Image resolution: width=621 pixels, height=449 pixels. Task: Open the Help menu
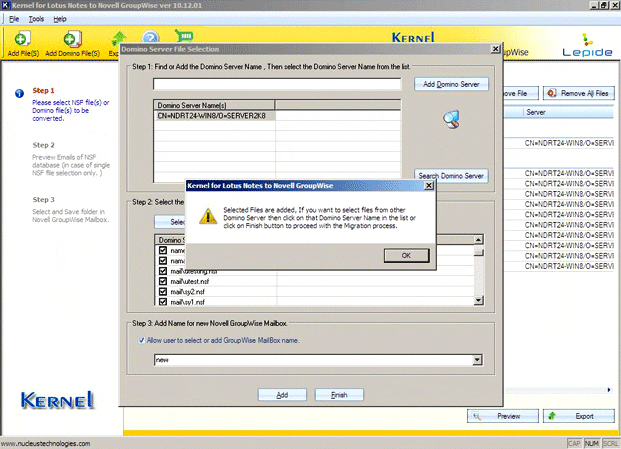pyautogui.click(x=60, y=19)
